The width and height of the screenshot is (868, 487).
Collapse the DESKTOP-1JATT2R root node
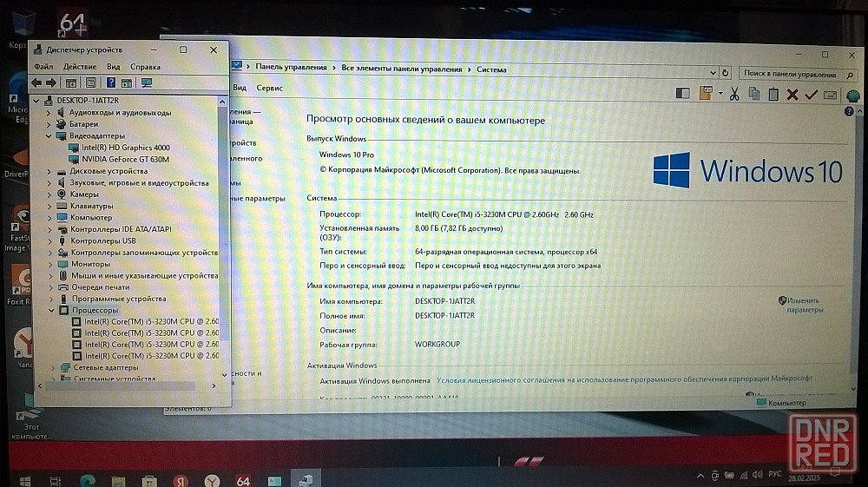coord(36,100)
